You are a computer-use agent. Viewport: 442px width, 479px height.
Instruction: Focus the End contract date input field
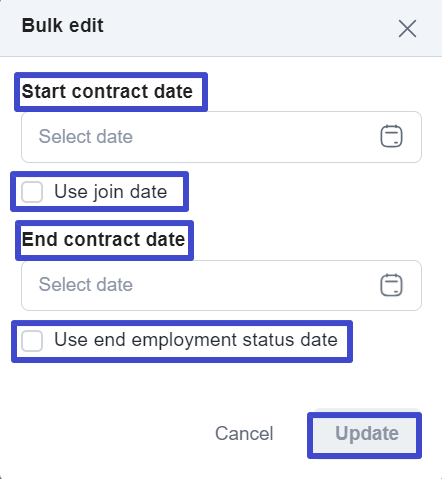coord(221,286)
